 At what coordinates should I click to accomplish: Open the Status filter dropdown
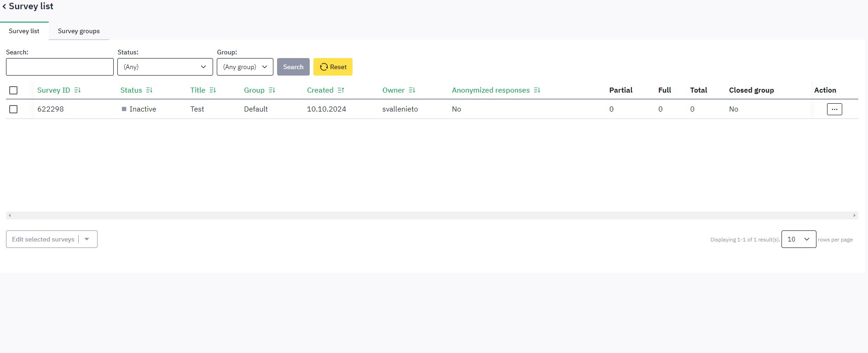click(x=165, y=67)
